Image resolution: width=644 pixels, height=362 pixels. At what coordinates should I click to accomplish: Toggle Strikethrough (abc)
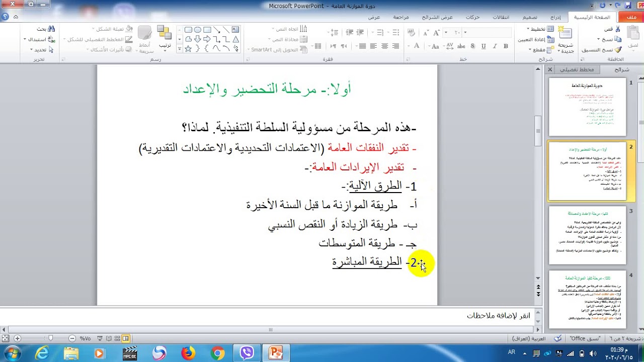[461, 46]
